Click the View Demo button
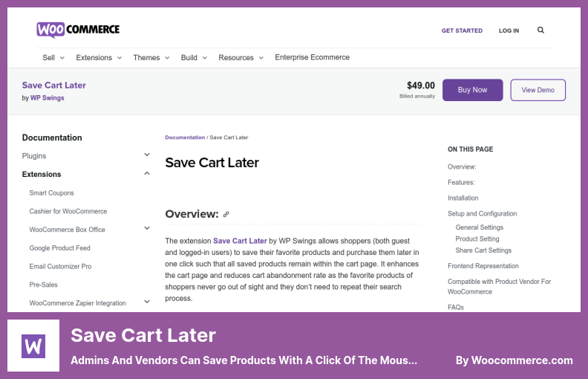 tap(538, 90)
